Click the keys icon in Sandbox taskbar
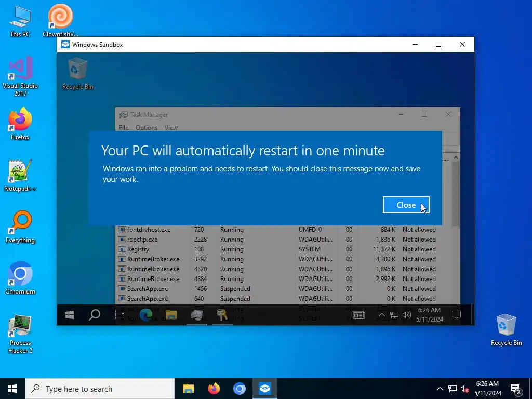 tap(222, 315)
